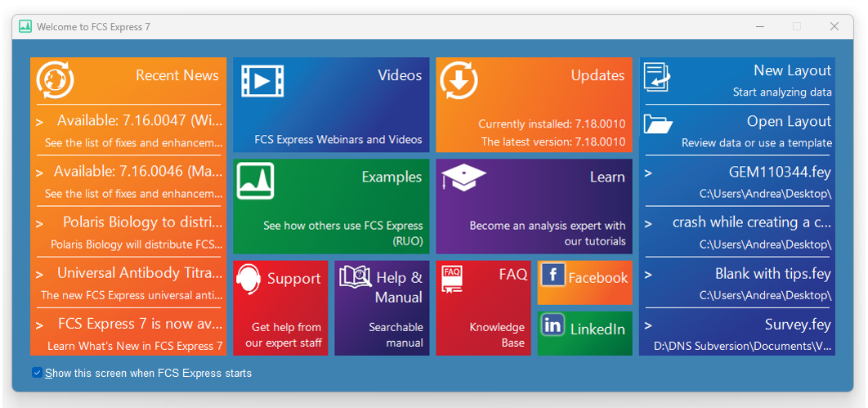Click the Recent News globe refresh icon
Image resolution: width=868 pixels, height=408 pixels.
click(x=56, y=80)
